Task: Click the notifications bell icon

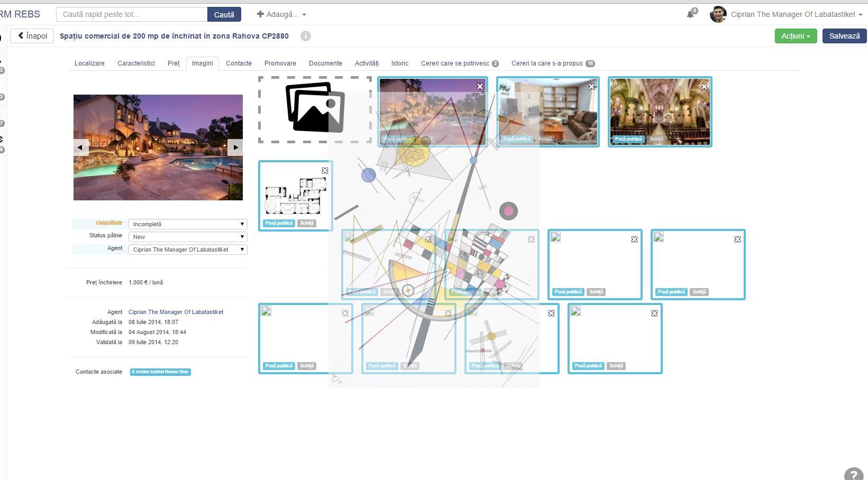Action: pos(690,14)
